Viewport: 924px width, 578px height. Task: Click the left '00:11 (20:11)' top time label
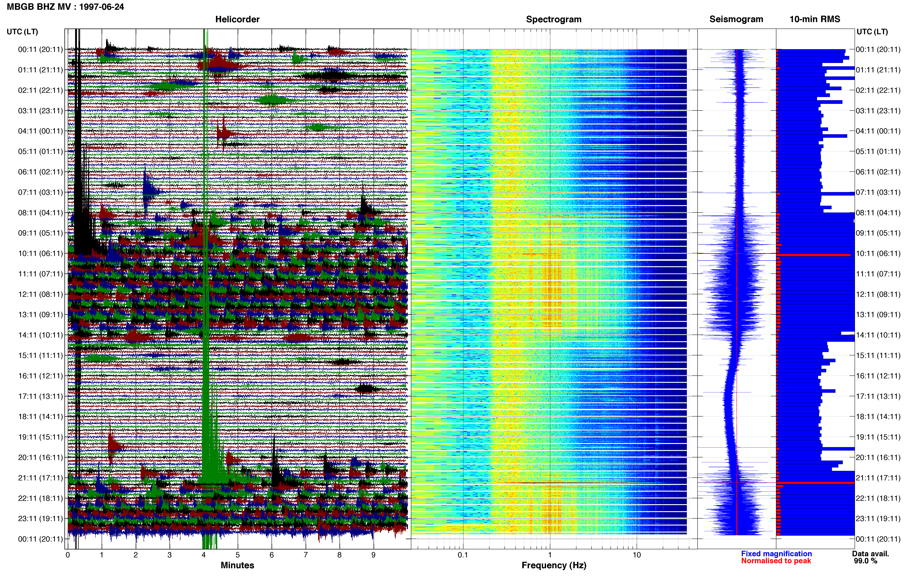pos(41,49)
